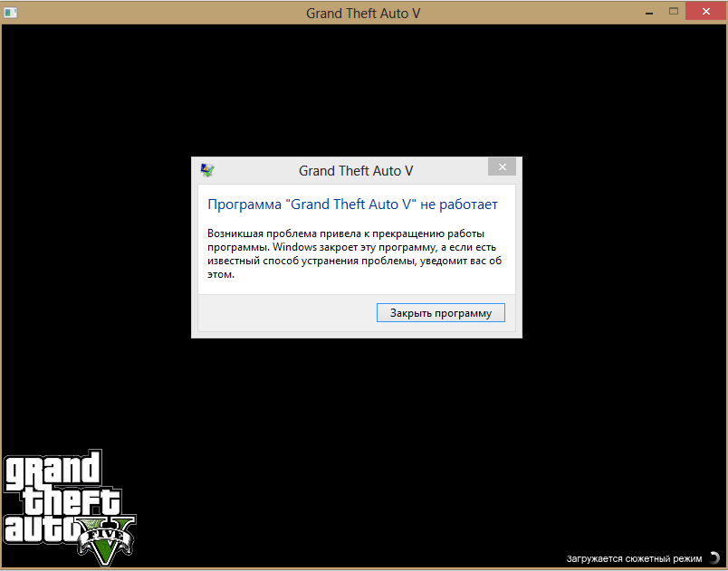728x571 pixels.
Task: Maximize the Grand Theft Auto V window
Action: pos(673,11)
